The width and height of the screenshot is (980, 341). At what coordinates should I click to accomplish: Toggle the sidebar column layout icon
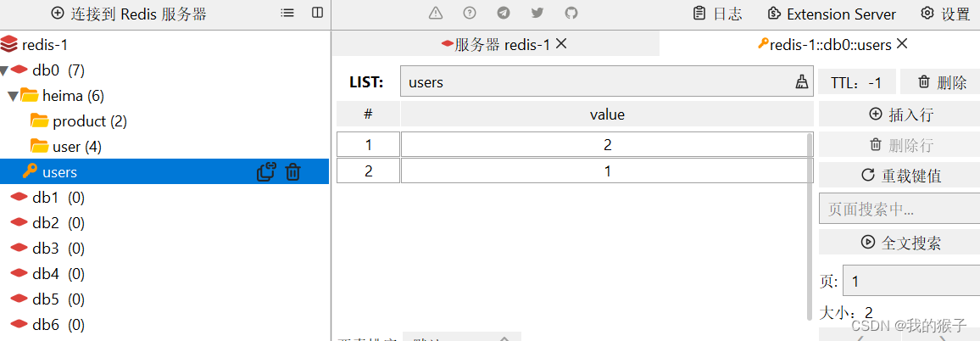point(317,14)
